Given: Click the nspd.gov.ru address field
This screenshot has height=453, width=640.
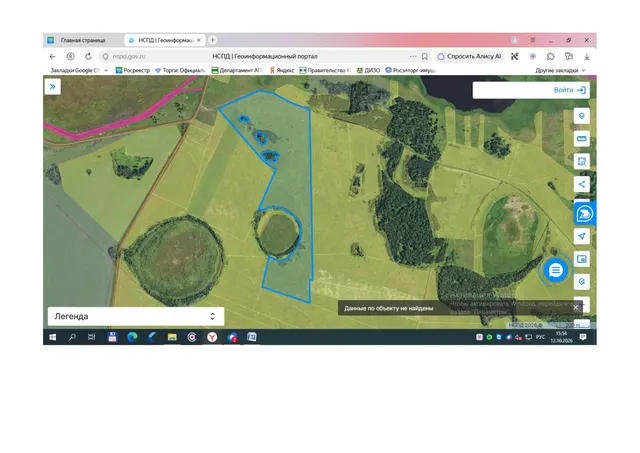Looking at the screenshot, I should click(129, 57).
